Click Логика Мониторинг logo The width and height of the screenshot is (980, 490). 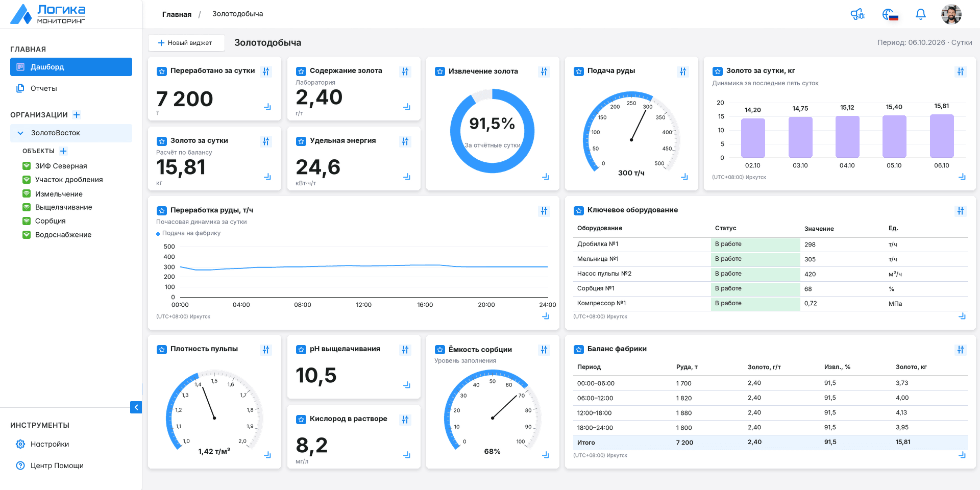point(48,14)
